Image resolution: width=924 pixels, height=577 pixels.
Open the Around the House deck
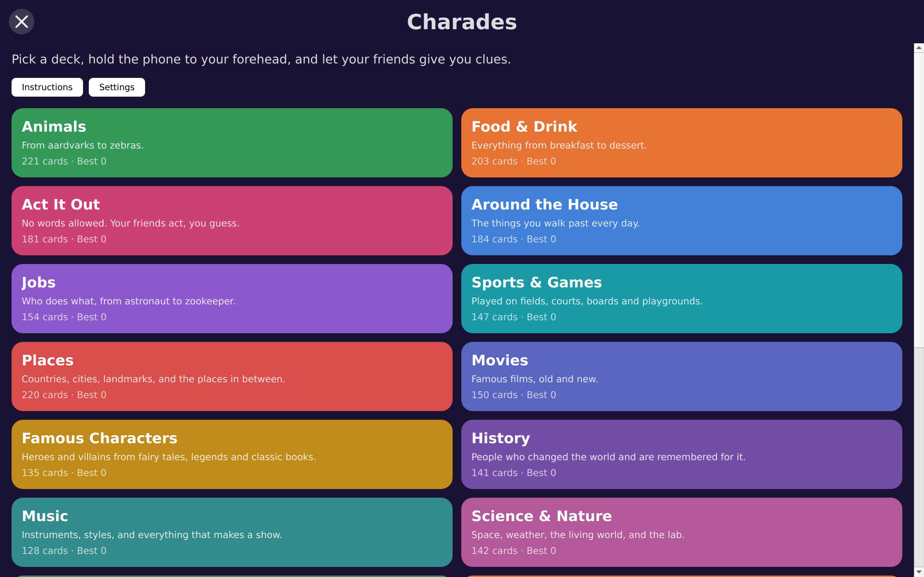click(681, 221)
